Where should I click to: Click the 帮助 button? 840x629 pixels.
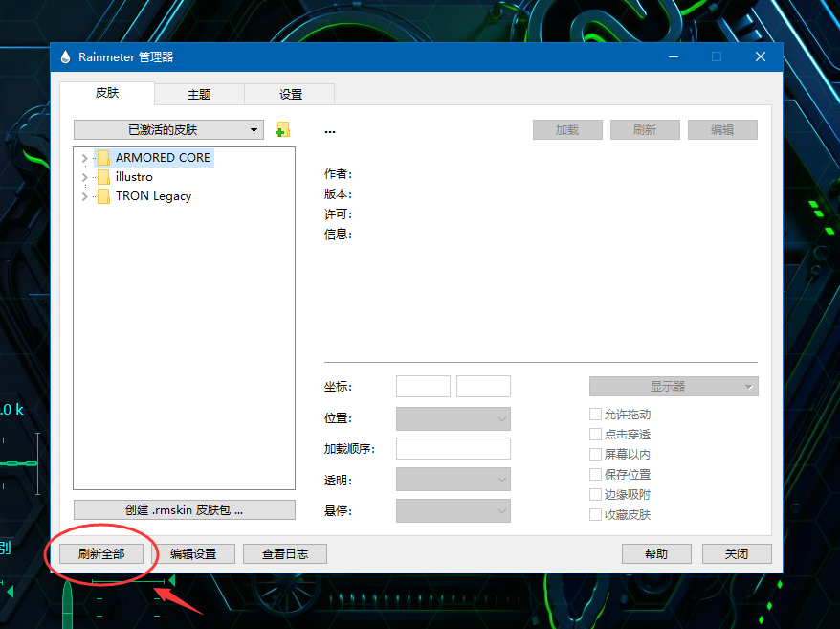[656, 553]
